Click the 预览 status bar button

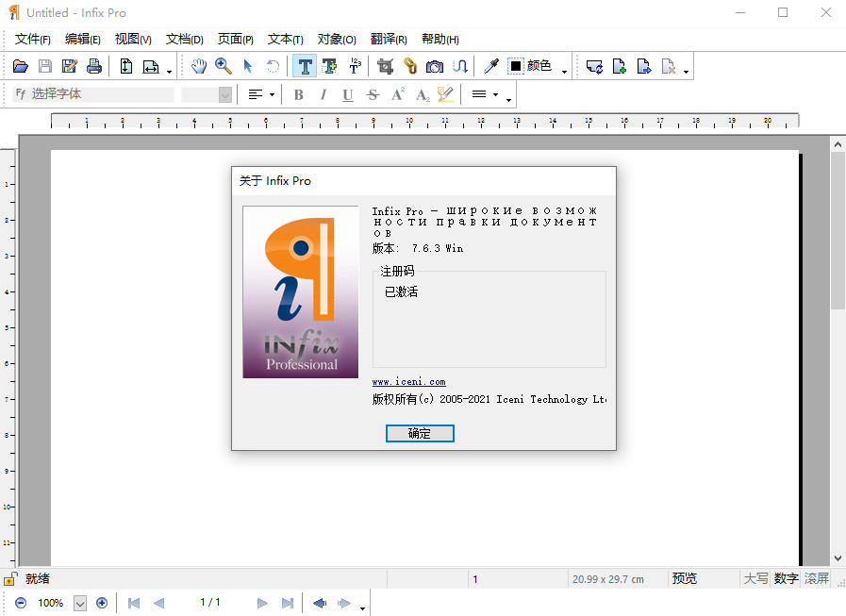[684, 579]
